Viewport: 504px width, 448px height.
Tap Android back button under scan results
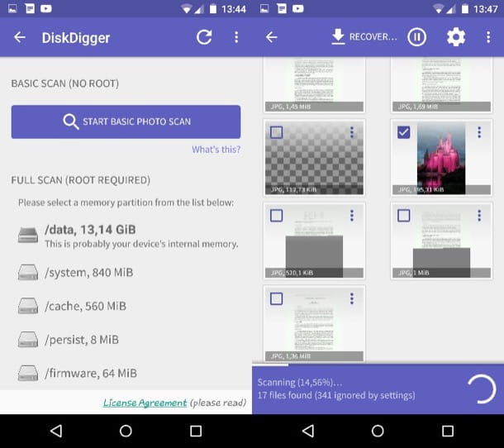tap(308, 431)
